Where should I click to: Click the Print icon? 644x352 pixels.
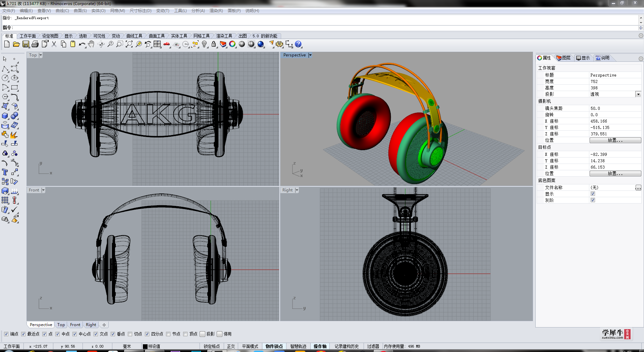click(x=35, y=44)
